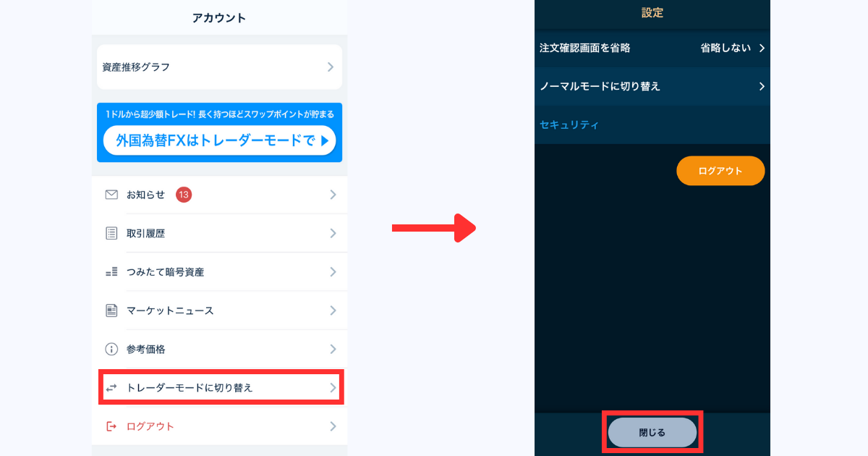Image resolution: width=868 pixels, height=456 pixels.
Task: Click chevron on お知らせ row
Action: click(x=333, y=195)
